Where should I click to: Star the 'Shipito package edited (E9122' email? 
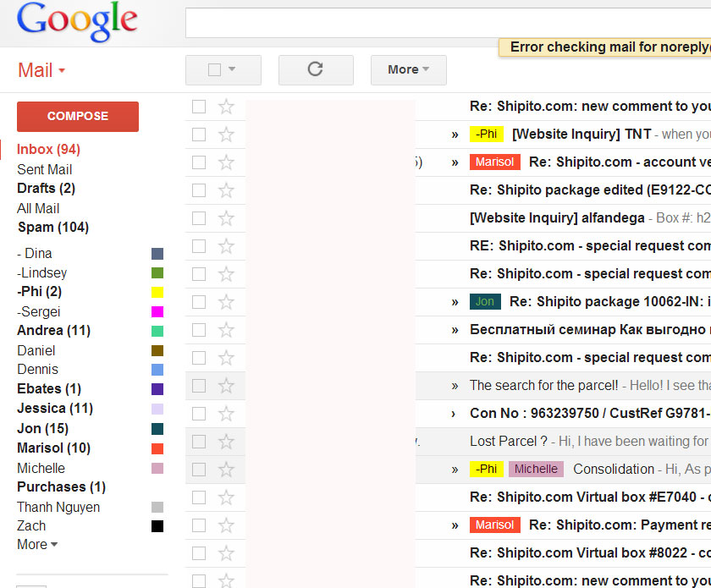point(226,190)
